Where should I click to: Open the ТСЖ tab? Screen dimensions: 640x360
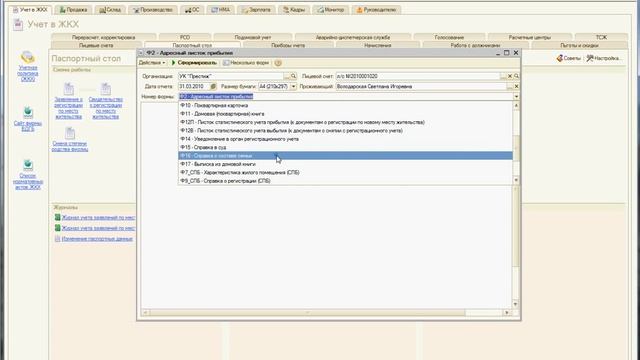601,37
